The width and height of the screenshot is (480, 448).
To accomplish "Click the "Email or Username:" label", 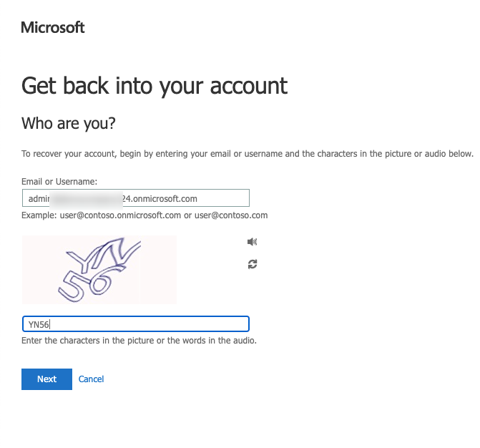I will pos(59,182).
